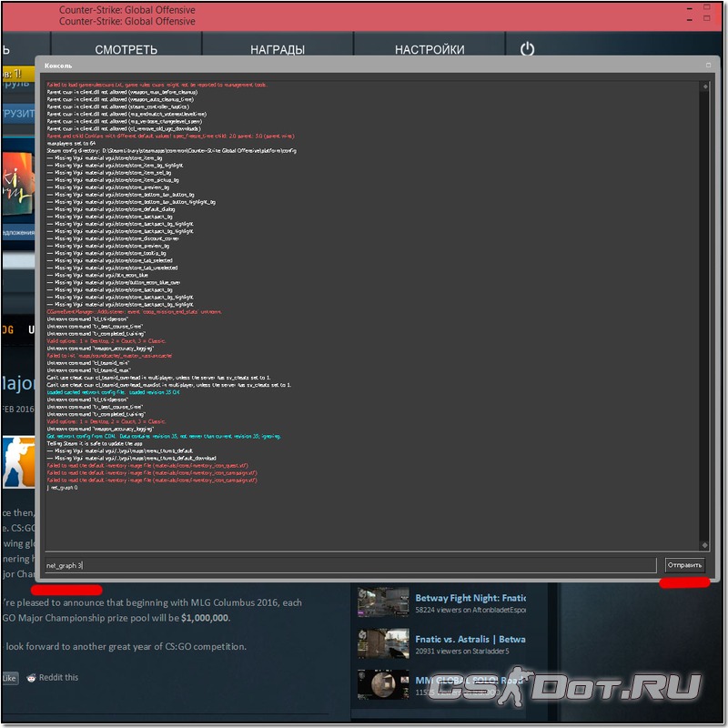Click the 58224 viewers on AftonbladetEspor text

pos(470,610)
